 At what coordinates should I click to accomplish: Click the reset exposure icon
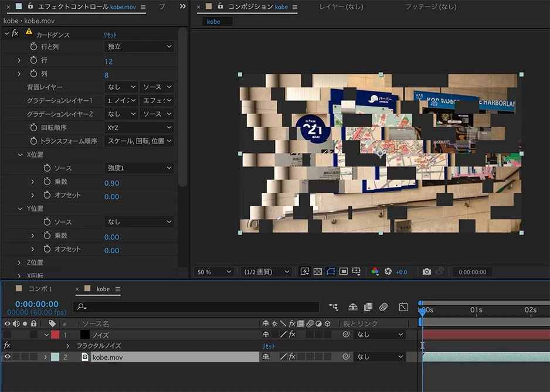(388, 272)
